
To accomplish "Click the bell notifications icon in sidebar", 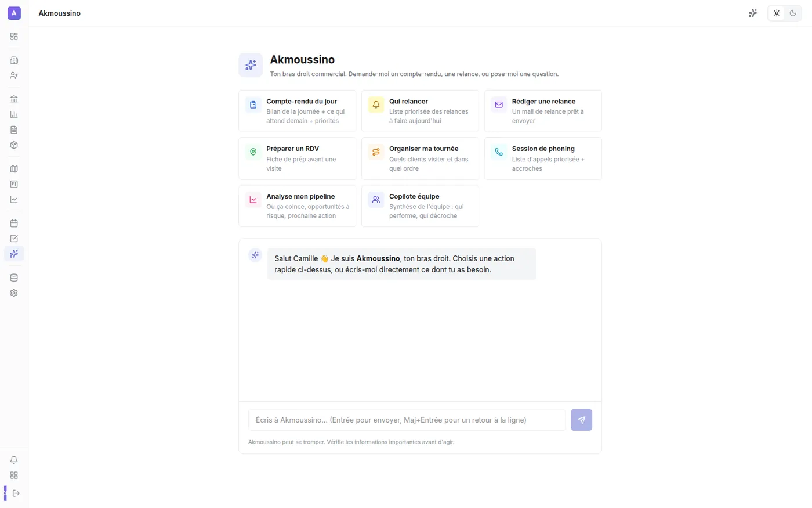I will [x=14, y=460].
